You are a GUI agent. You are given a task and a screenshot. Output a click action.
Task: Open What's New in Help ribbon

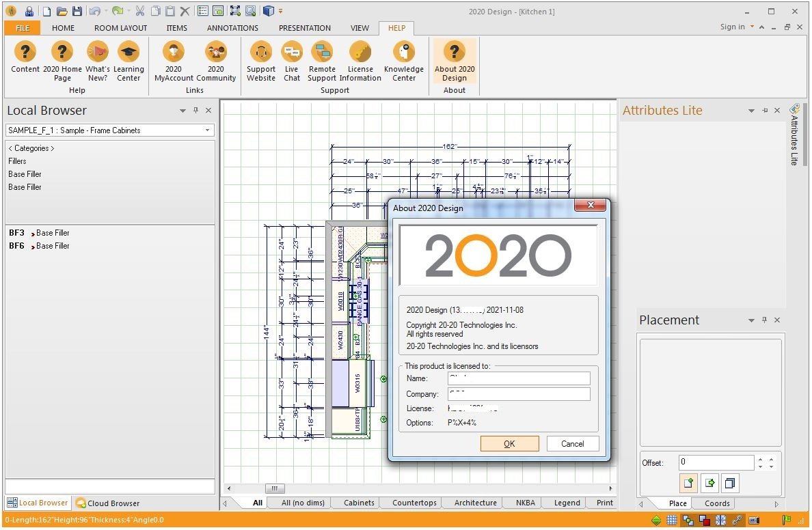97,61
